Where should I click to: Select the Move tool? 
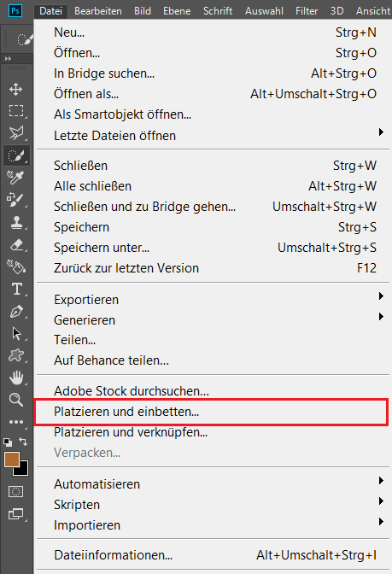[15, 89]
